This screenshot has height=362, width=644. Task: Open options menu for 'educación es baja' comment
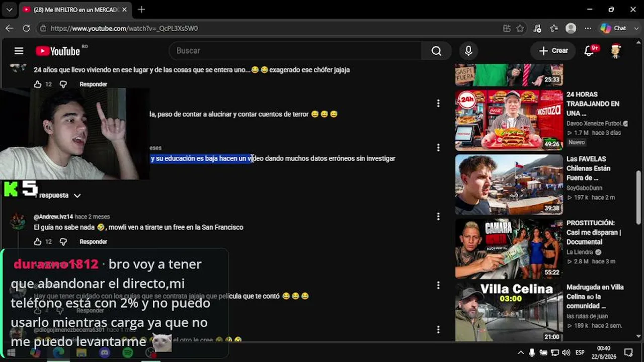pyautogui.click(x=438, y=147)
